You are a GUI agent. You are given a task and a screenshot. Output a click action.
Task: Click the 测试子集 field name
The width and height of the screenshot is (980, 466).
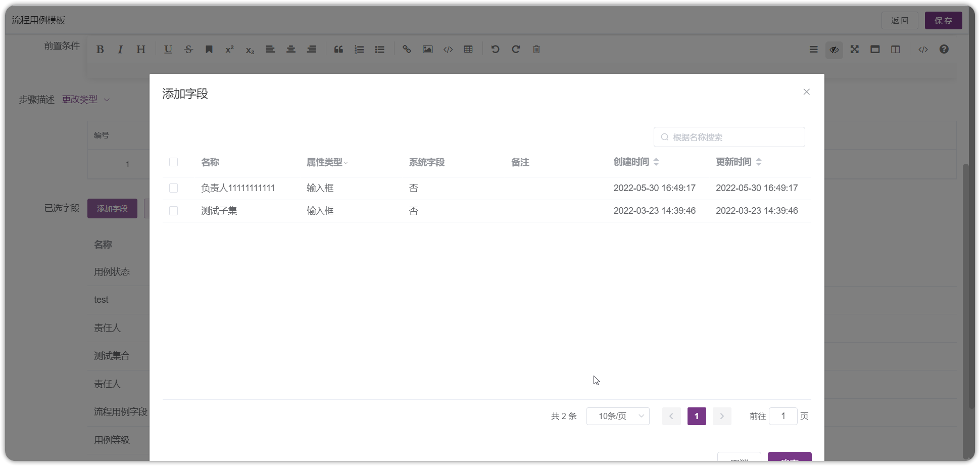(x=219, y=211)
